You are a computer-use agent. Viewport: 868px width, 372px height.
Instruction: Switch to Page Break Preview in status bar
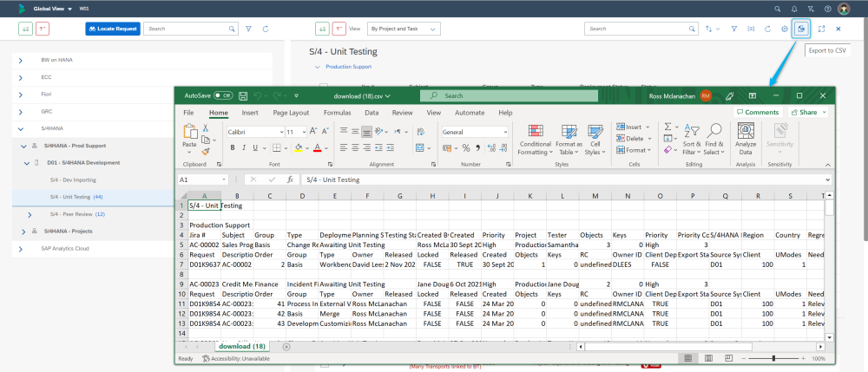[x=728, y=358]
